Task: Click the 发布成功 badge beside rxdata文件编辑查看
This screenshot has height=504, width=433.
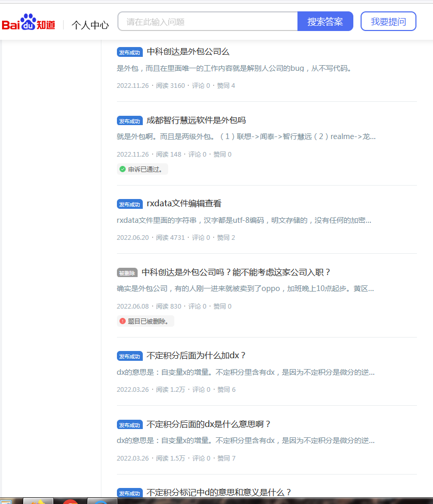Action: click(129, 204)
